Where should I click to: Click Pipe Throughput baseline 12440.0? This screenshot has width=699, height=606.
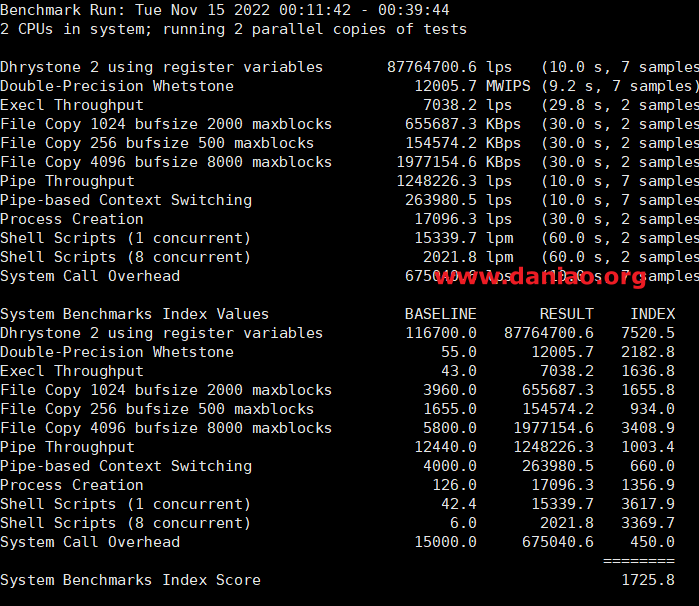click(x=445, y=447)
